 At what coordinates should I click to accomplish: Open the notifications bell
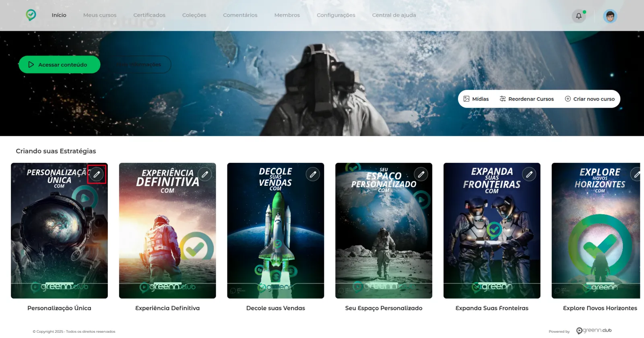pyautogui.click(x=579, y=16)
